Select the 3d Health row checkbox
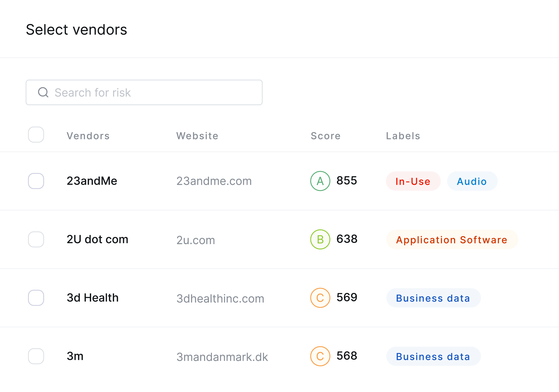 click(36, 298)
